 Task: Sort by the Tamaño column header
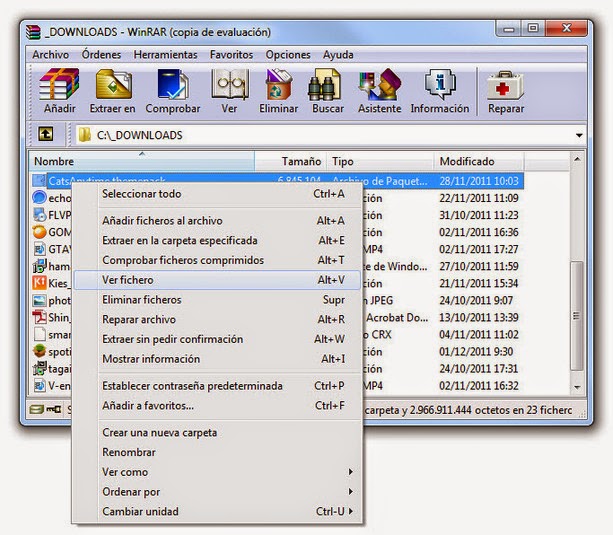click(290, 161)
